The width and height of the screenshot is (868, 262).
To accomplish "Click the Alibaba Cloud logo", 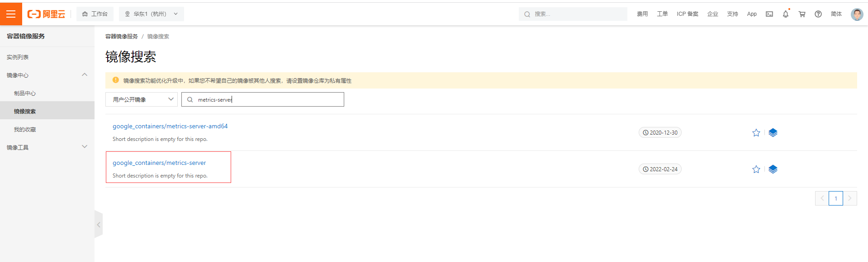I will [46, 14].
